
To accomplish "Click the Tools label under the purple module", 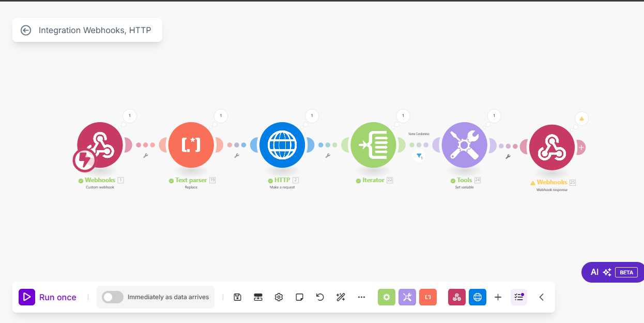I will (465, 180).
